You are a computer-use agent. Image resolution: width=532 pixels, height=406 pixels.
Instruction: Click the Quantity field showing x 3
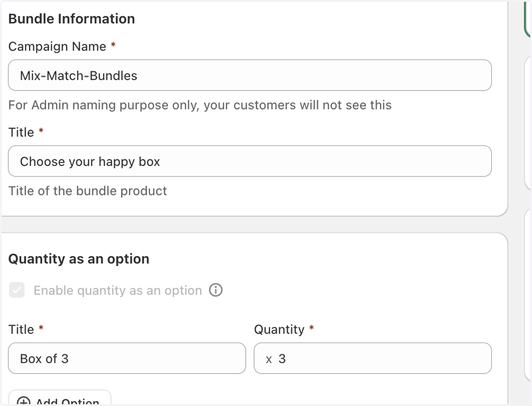point(372,358)
